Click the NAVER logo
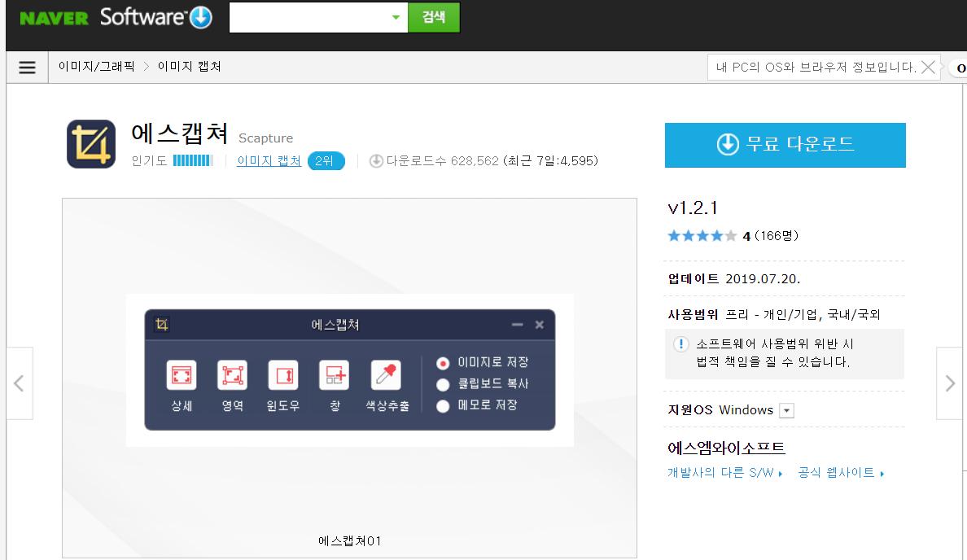967x560 pixels. [55, 18]
